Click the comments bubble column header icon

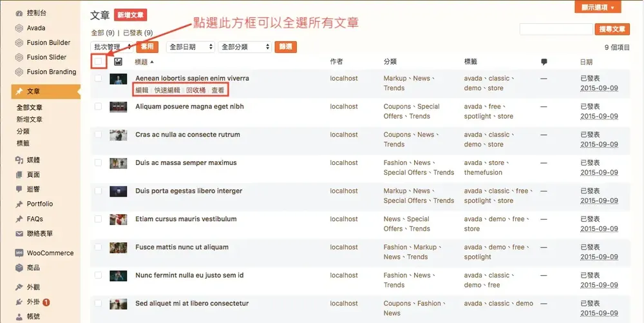coord(544,62)
